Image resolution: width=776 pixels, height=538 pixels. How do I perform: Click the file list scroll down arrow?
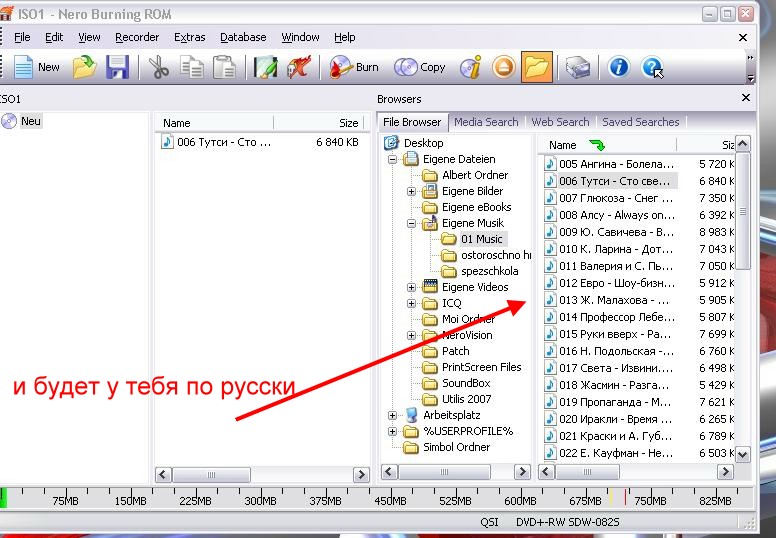[x=742, y=454]
